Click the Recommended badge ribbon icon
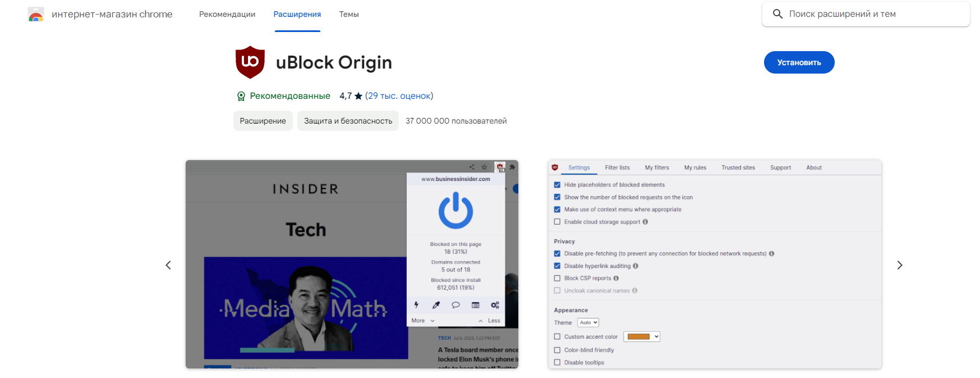 241,96
